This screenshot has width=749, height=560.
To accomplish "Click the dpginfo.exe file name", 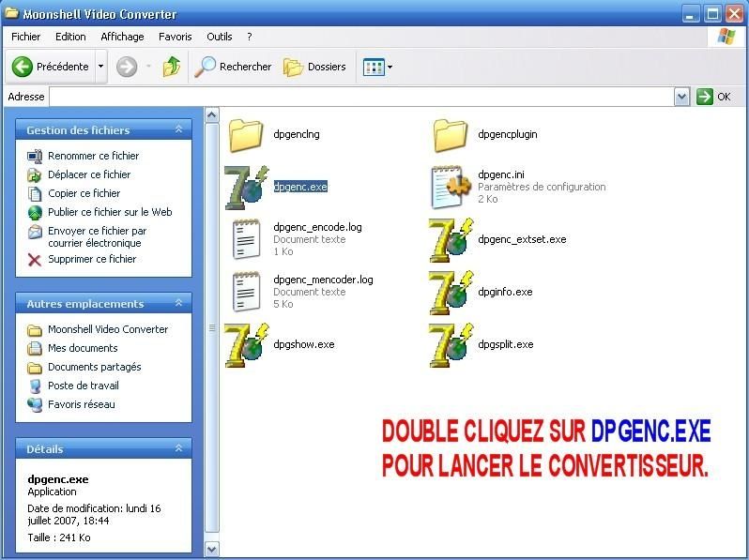I will click(505, 292).
